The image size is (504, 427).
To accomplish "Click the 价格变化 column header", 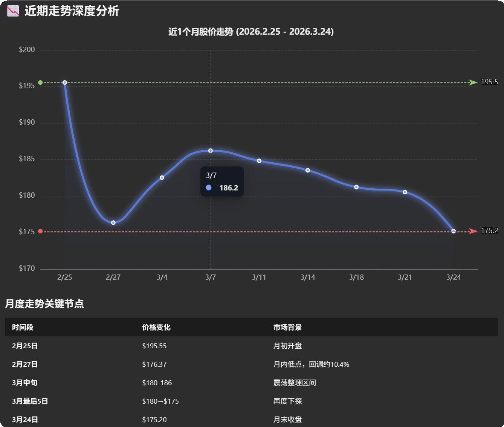I will (156, 328).
